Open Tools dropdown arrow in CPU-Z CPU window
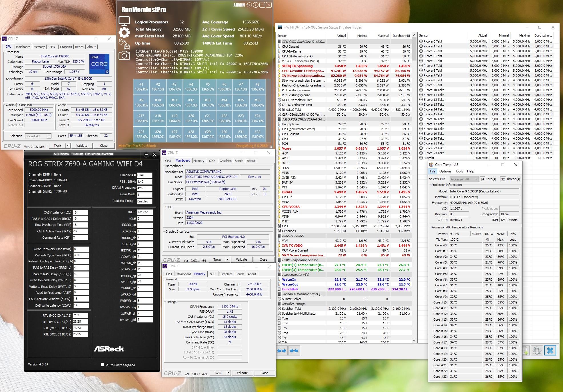The height and width of the screenshot is (392, 563). [68, 146]
